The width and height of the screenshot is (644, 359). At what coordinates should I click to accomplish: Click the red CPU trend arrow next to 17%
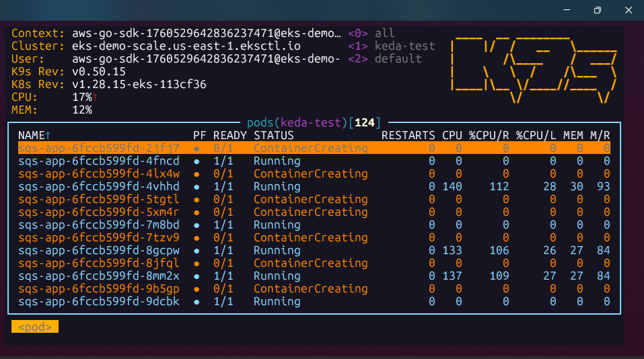tap(95, 97)
